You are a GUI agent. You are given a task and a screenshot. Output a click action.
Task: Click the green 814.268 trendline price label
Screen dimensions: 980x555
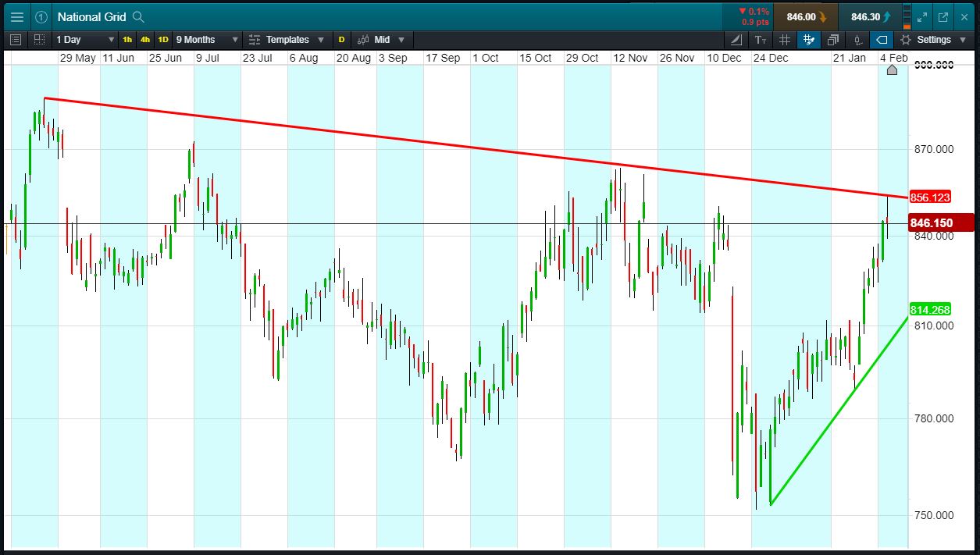(929, 310)
